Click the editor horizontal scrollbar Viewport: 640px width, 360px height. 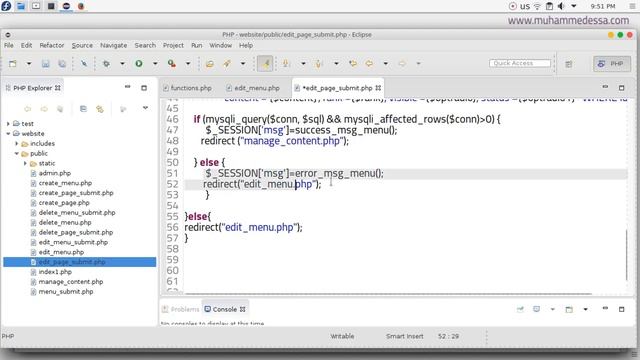coord(388,293)
